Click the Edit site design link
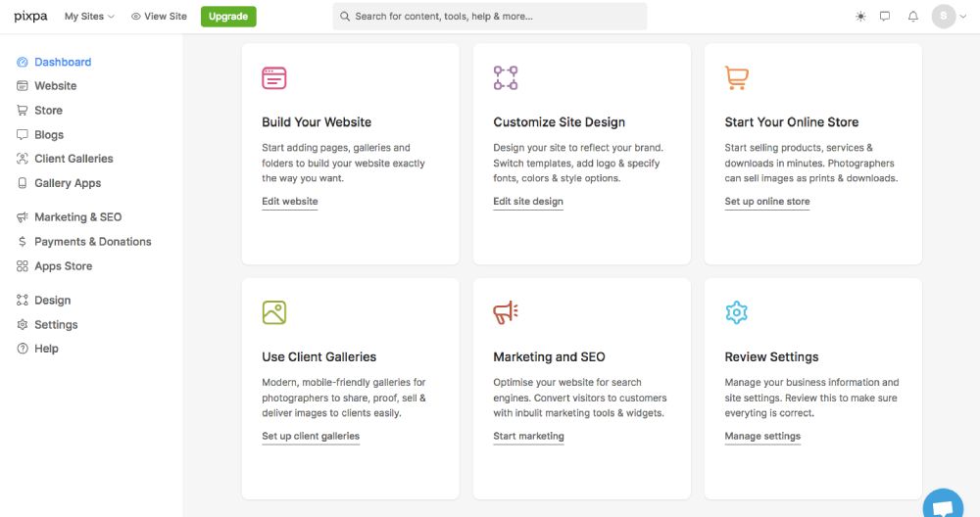Screen dimensions: 980x517 point(528,202)
